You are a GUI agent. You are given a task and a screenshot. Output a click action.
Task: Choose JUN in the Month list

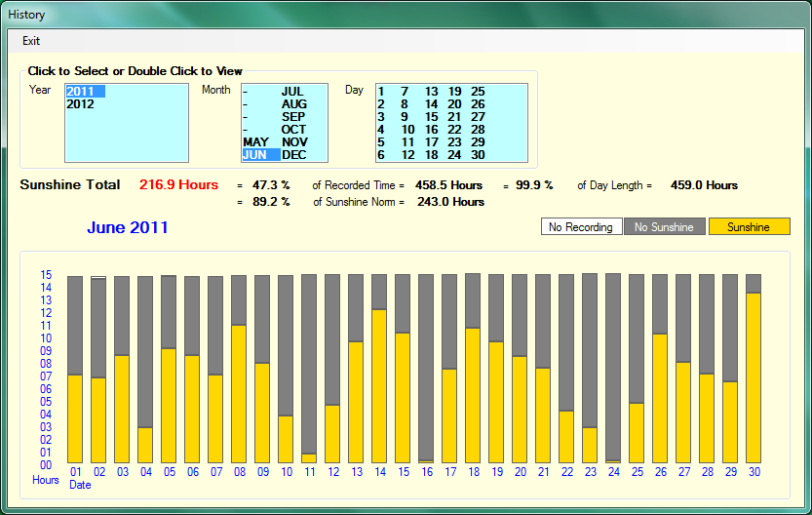pos(255,155)
